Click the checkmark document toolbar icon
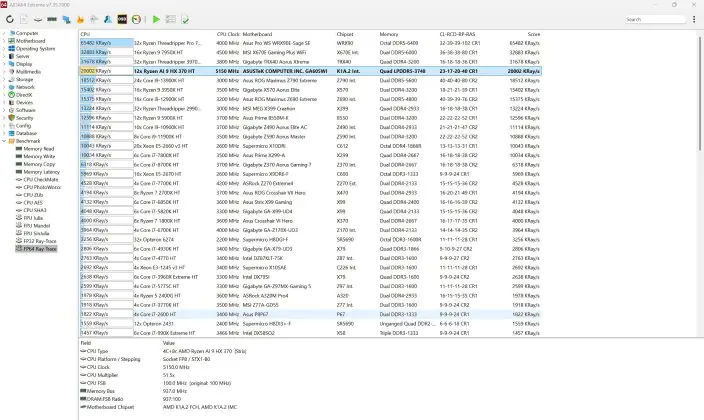This screenshot has width=704, height=420. click(x=185, y=19)
